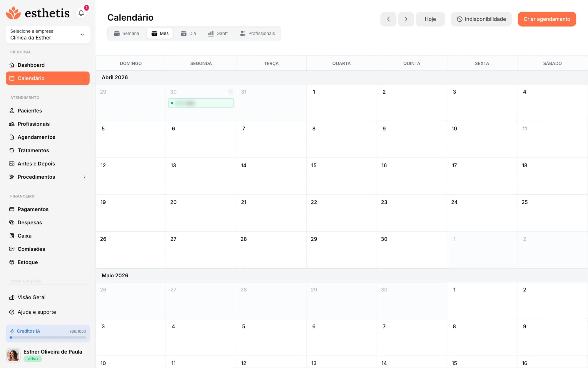The width and height of the screenshot is (588, 368).
Task: Select the Mês view tab
Action: 160,34
